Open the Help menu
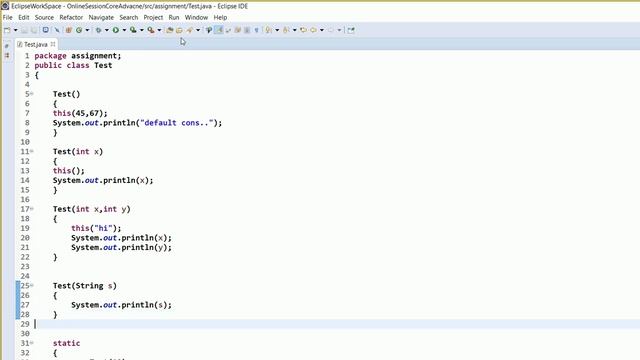 click(220, 18)
